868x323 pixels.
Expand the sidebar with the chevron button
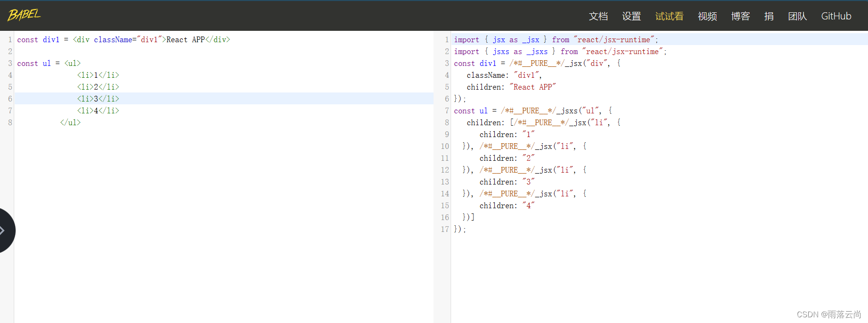(x=5, y=231)
